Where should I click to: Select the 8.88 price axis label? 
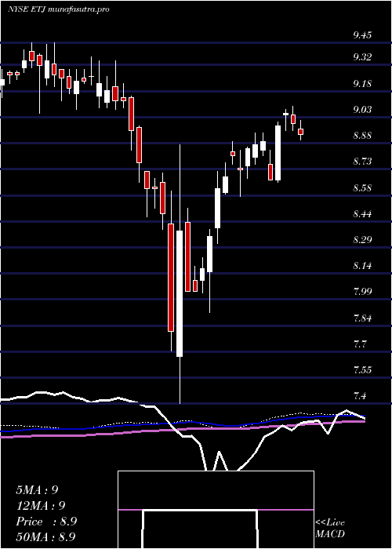point(362,136)
